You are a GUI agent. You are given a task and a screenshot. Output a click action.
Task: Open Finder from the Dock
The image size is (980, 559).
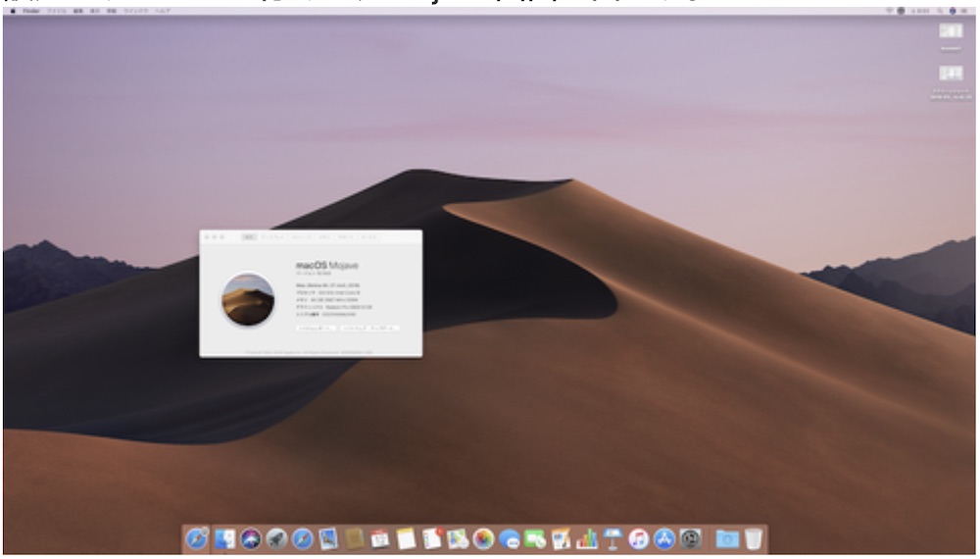(x=224, y=539)
